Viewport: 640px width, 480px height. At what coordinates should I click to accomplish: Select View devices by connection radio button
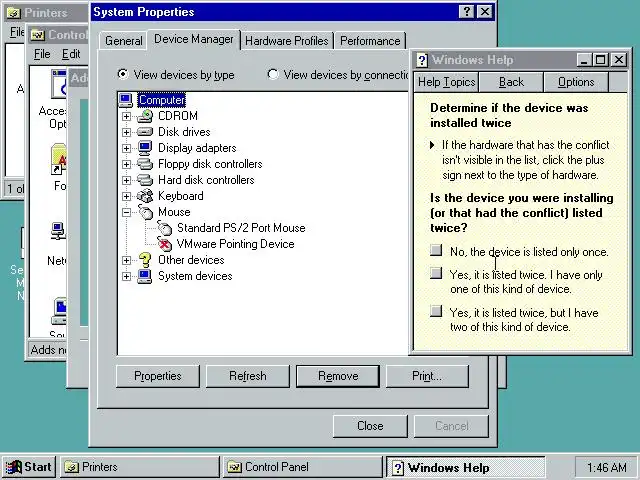pyautogui.click(x=273, y=74)
